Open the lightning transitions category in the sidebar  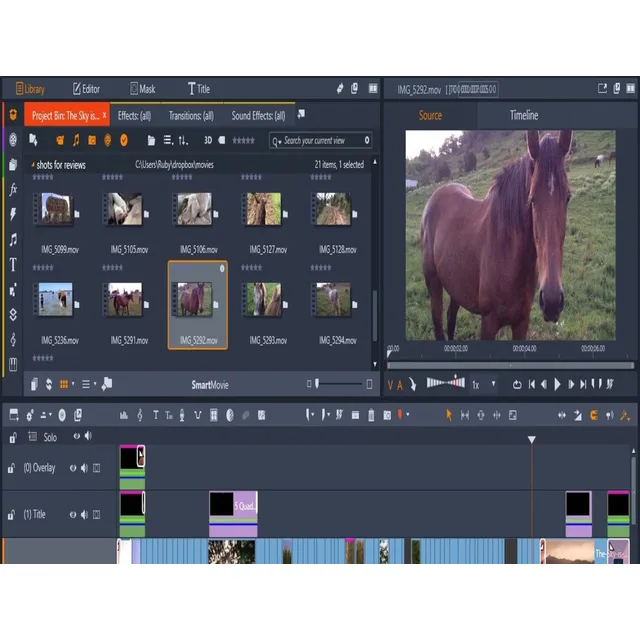[13, 214]
